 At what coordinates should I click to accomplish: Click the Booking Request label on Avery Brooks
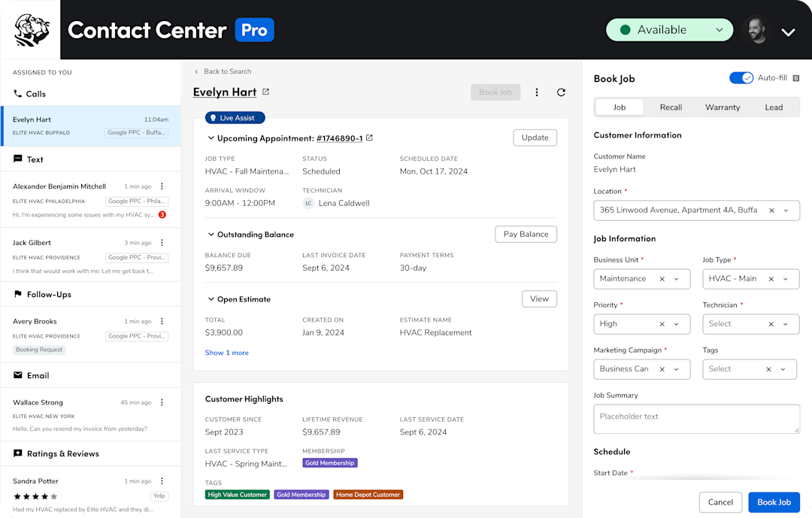point(39,350)
